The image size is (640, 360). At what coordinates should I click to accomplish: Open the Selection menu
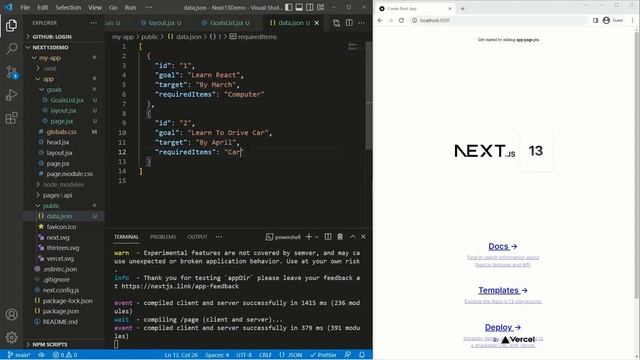68,7
